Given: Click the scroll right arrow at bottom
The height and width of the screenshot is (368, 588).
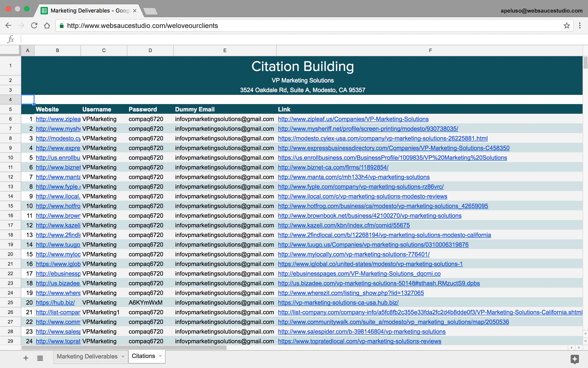Looking at the screenshot, I should 579,347.
